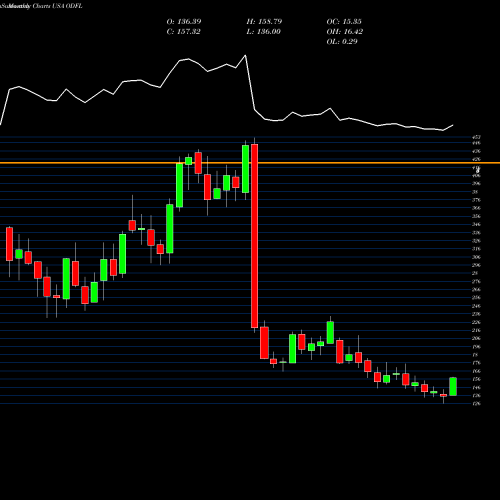Click the OL: 0.29 readout
Viewport: 500px width, 500px height.
[342, 42]
